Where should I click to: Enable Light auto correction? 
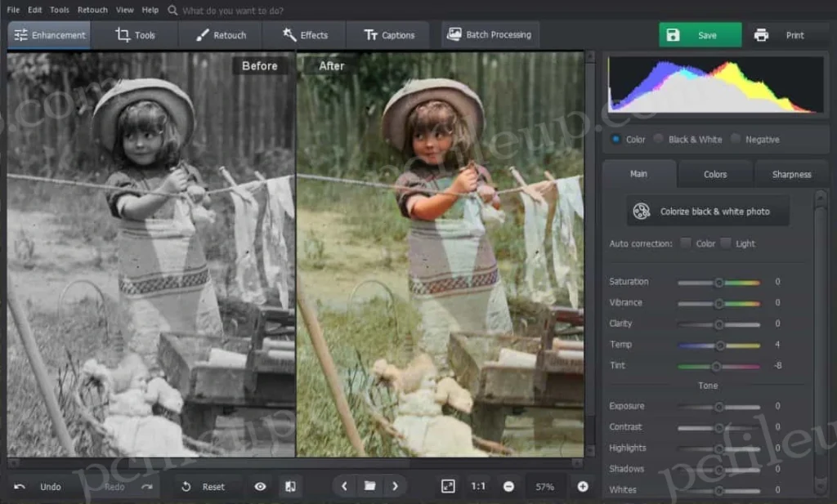726,243
